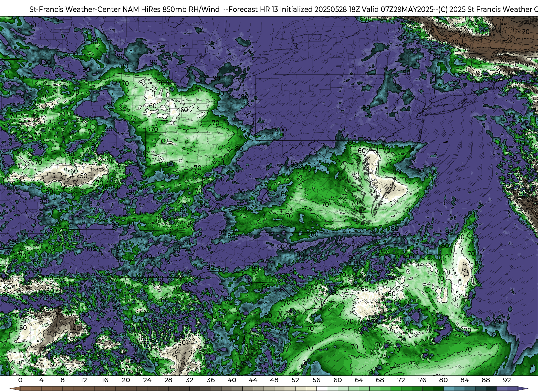Click the color scale label "8"
Viewport: 538px width, 392px height.
(62, 380)
